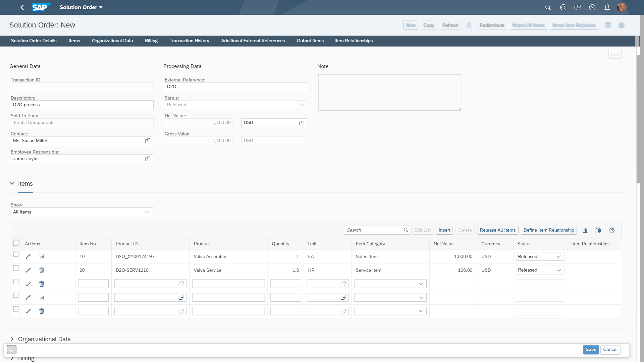
Task: Click the Refresh button
Action: pos(450,25)
